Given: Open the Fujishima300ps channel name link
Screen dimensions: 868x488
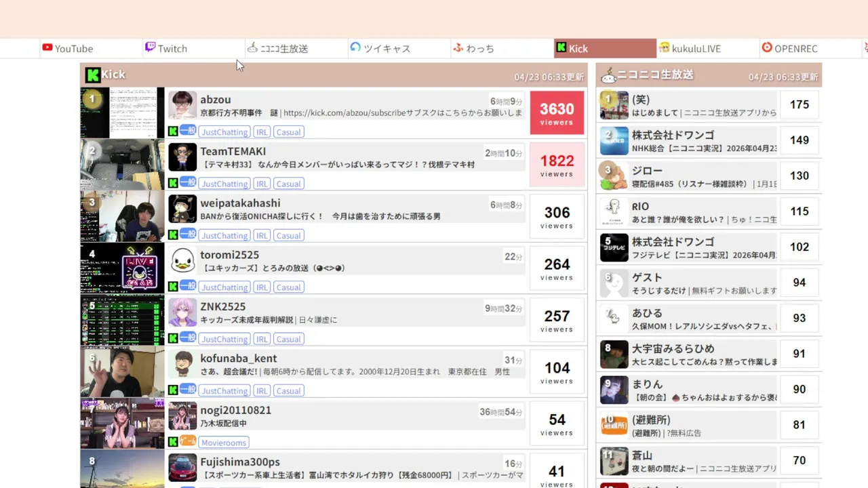Looking at the screenshot, I should point(240,462).
